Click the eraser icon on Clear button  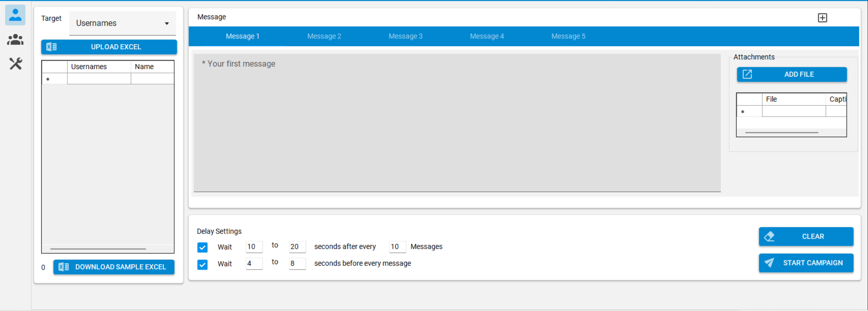769,236
